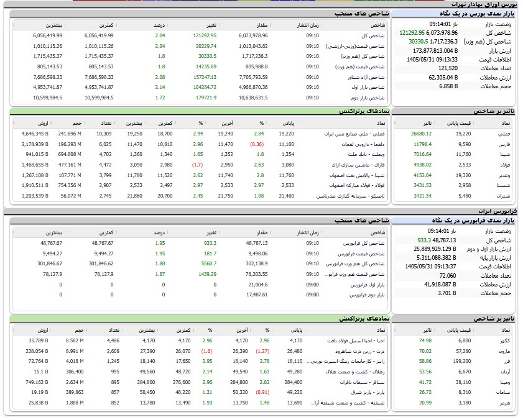The image size is (523, 420).
Task: Open کگهر in Farabourse index-effect table
Action: [506, 340]
